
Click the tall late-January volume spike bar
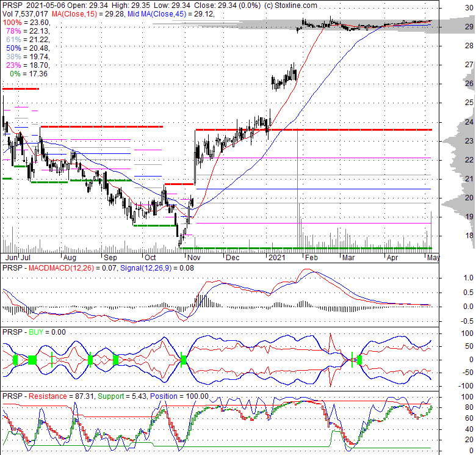[298, 190]
